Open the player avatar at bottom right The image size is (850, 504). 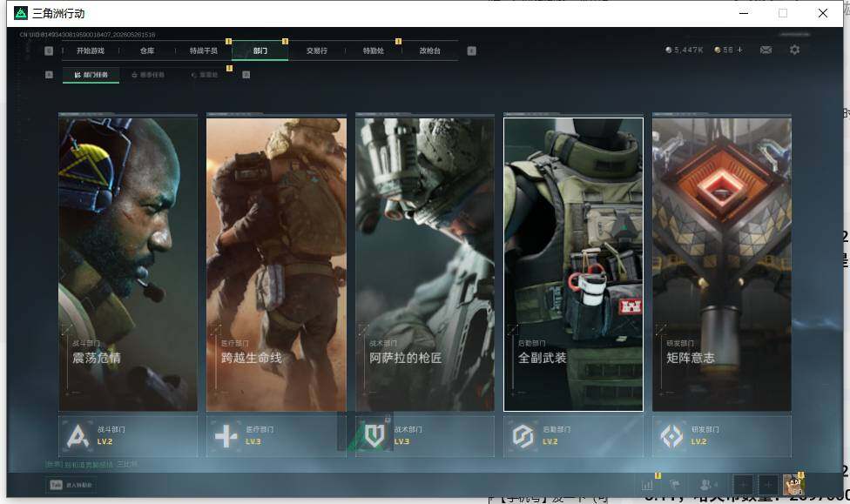pos(793,485)
